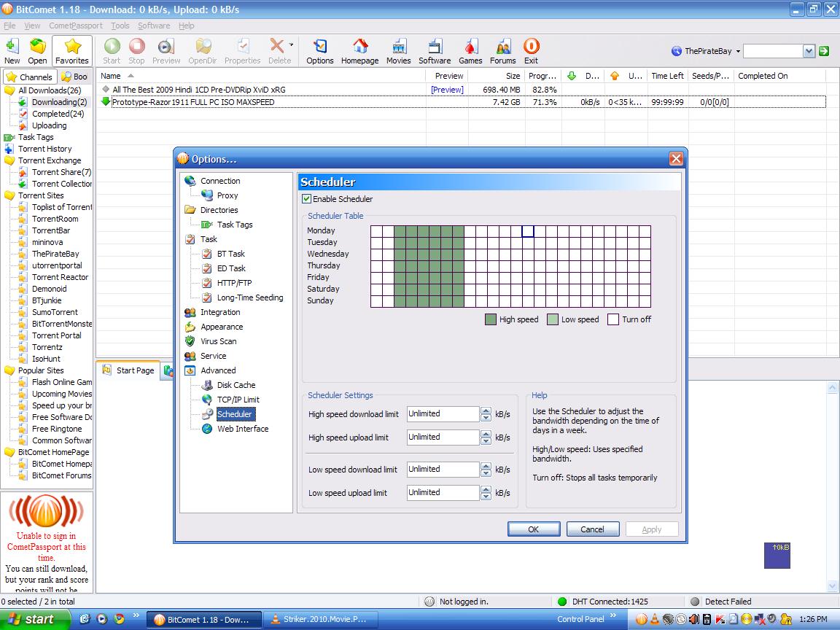This screenshot has width=840, height=630.
Task: Select Disk Cache under Advanced
Action: point(236,385)
